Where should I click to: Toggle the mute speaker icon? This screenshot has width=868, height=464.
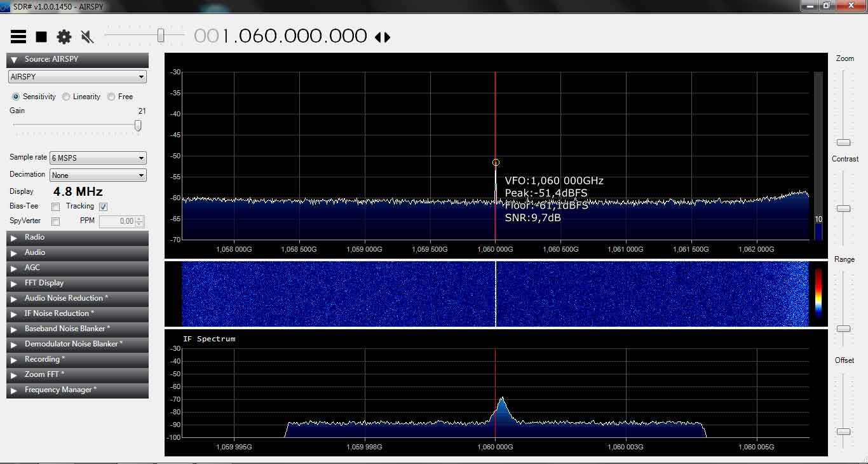[88, 37]
